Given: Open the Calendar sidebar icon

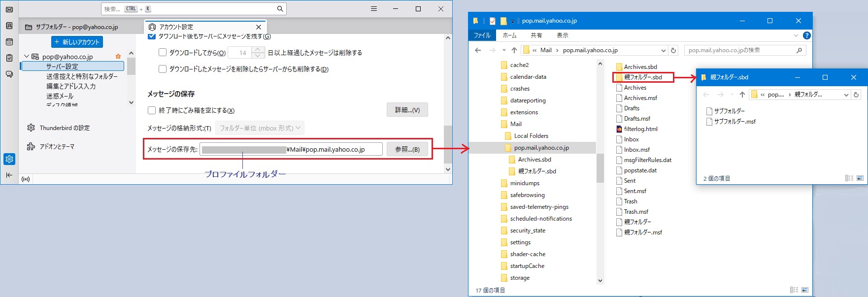Looking at the screenshot, I should click(x=9, y=42).
